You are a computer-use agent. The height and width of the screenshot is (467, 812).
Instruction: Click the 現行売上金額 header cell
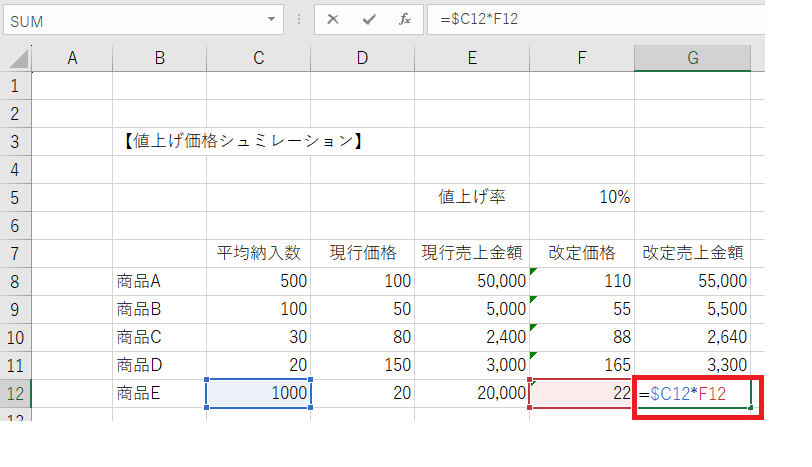(472, 253)
